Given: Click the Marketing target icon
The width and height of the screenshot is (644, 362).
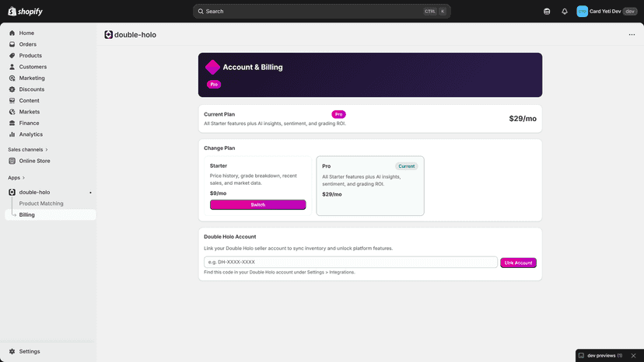Looking at the screenshot, I should pos(12,78).
